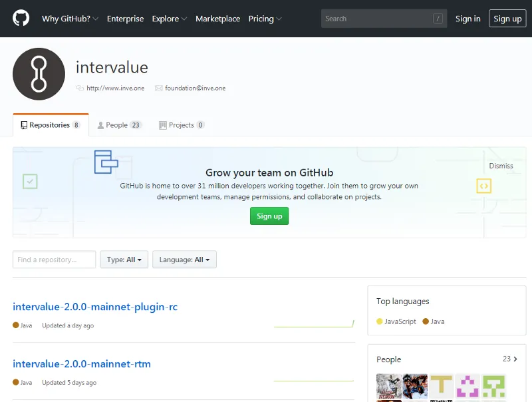Open the pink pixel-pattern member avatar
This screenshot has width=532, height=402.
click(x=467, y=386)
